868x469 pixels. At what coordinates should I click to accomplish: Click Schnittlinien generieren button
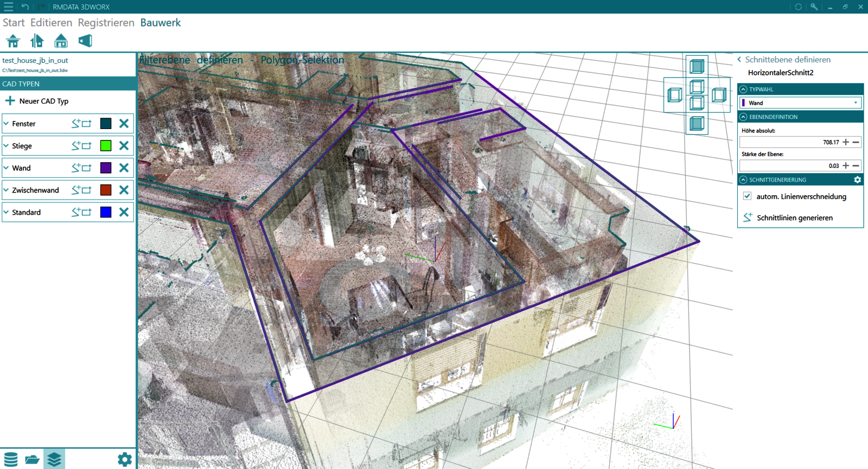point(794,218)
